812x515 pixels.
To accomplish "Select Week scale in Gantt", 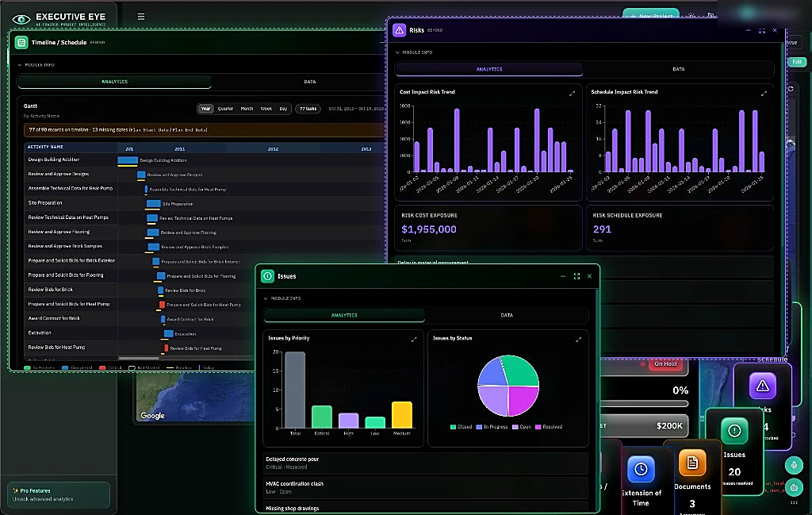I will pyautogui.click(x=266, y=109).
